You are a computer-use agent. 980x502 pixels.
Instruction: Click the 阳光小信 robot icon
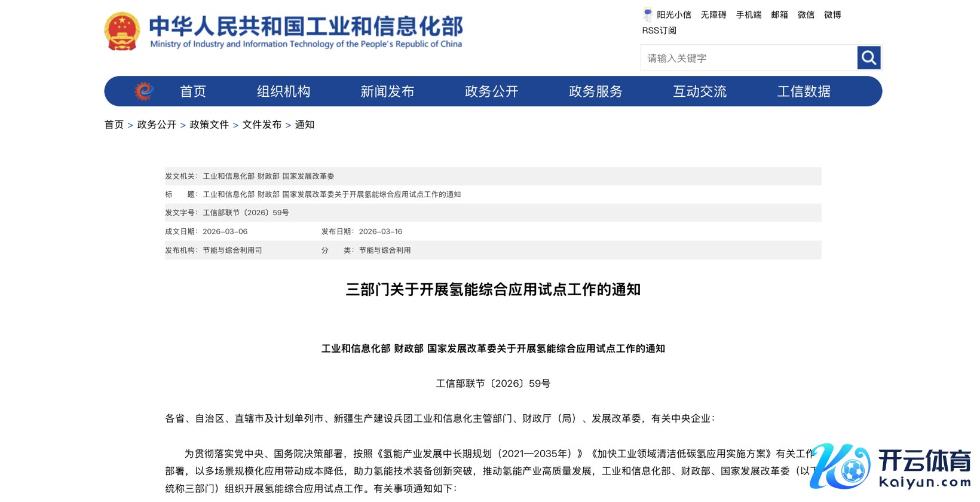click(x=648, y=14)
